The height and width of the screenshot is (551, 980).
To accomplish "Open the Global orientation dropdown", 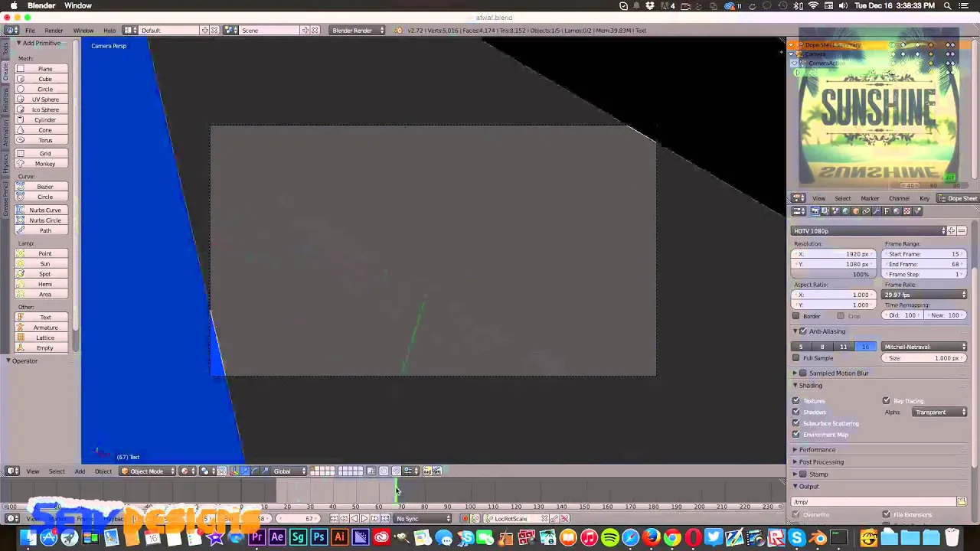I will [289, 471].
